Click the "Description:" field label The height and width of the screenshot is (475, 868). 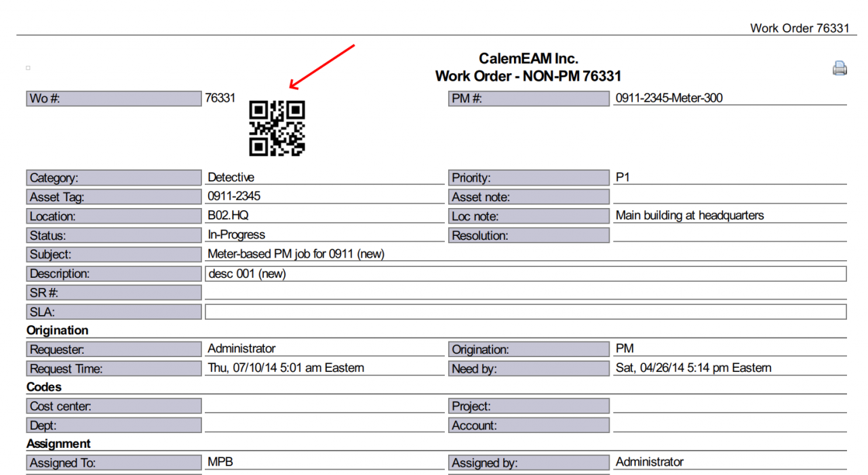point(114,274)
